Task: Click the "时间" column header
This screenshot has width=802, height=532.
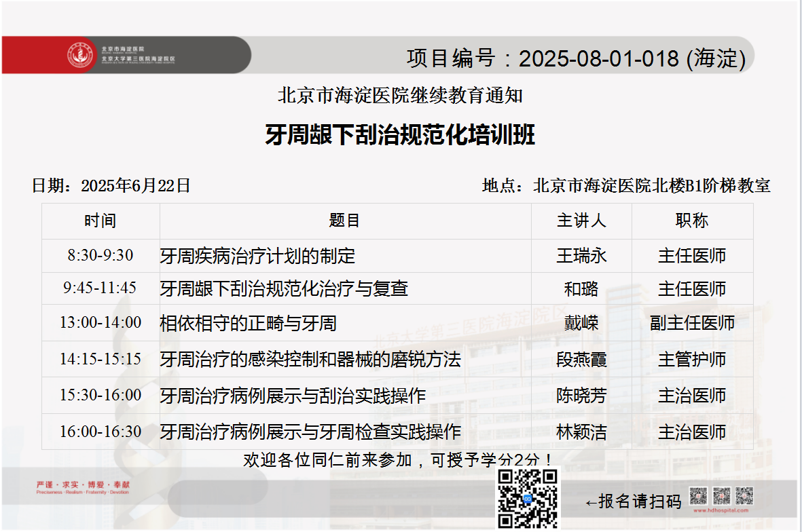Action: [101, 221]
